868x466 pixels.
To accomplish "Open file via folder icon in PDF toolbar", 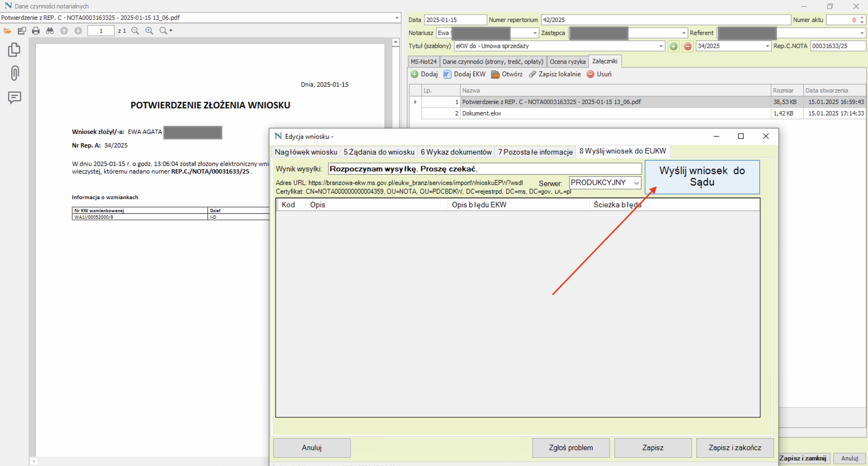I will coord(7,31).
